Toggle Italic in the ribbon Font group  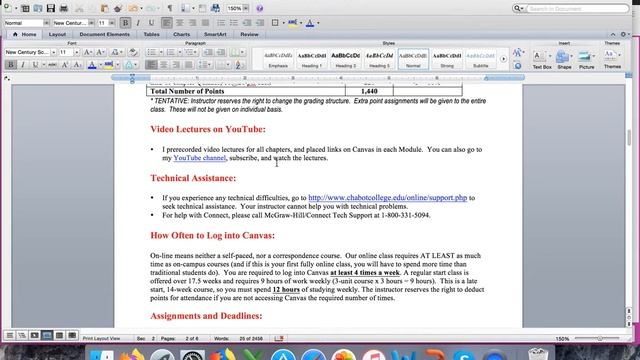pyautogui.click(x=23, y=65)
